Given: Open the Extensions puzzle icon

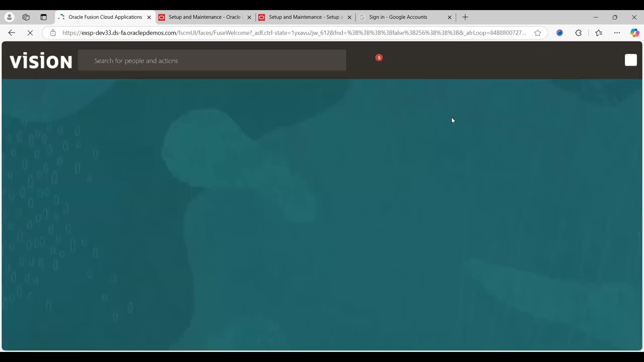Looking at the screenshot, I should [579, 33].
